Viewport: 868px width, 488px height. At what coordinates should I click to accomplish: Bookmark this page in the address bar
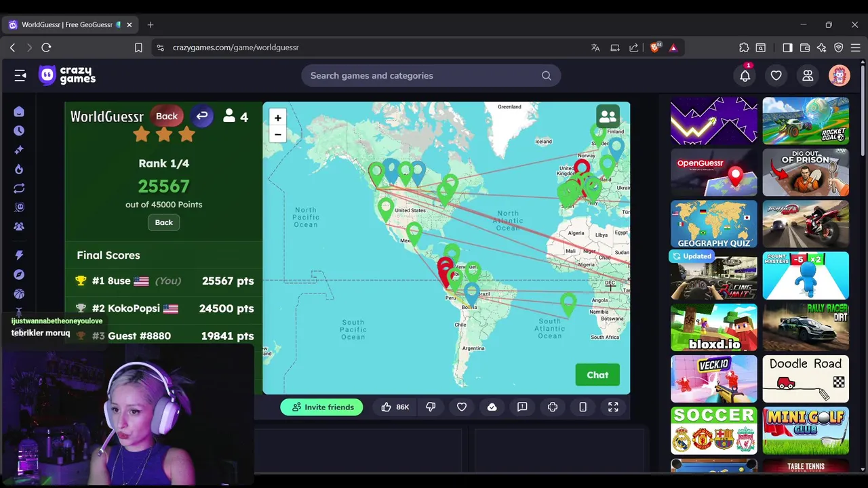coord(138,47)
